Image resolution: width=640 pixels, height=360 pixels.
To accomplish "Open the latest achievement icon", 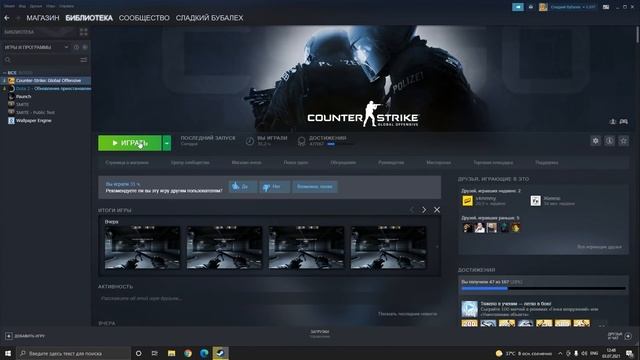I will pos(469,309).
